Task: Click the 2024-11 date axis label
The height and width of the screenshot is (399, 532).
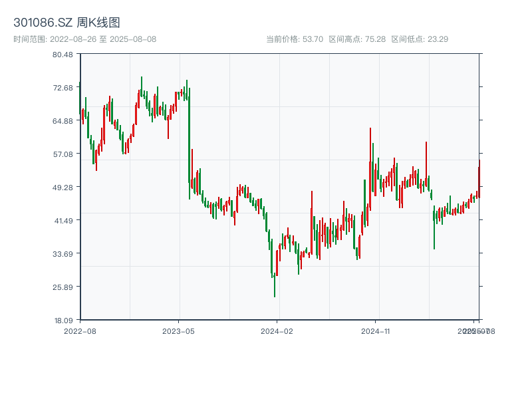Action: point(376,331)
